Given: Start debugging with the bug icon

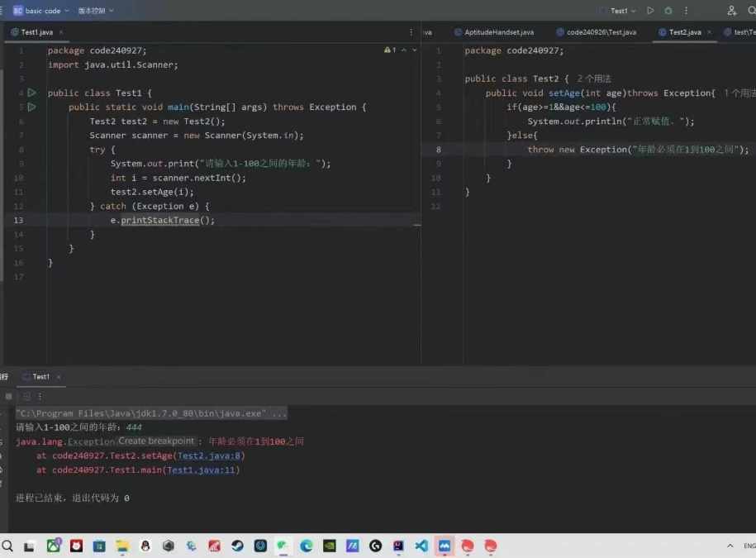Looking at the screenshot, I should [x=668, y=10].
